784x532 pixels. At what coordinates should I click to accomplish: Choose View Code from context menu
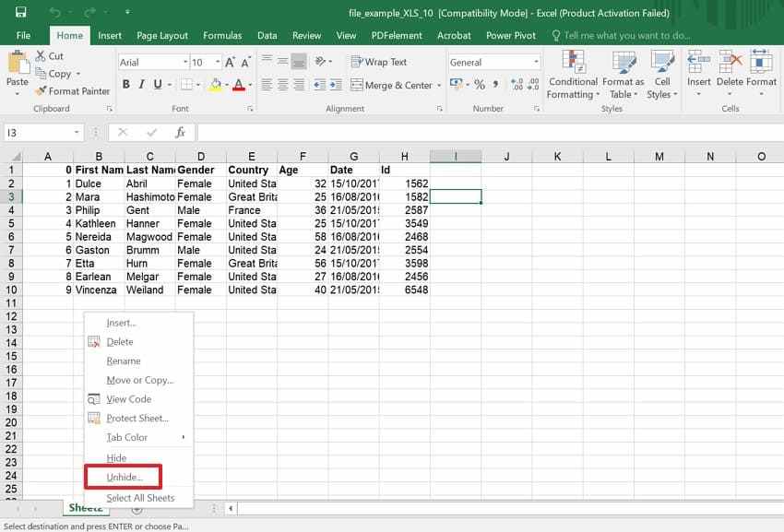(x=138, y=399)
